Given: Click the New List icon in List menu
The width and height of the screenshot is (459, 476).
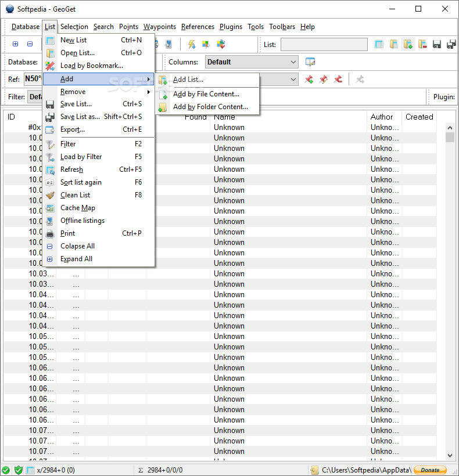Looking at the screenshot, I should click(50, 40).
